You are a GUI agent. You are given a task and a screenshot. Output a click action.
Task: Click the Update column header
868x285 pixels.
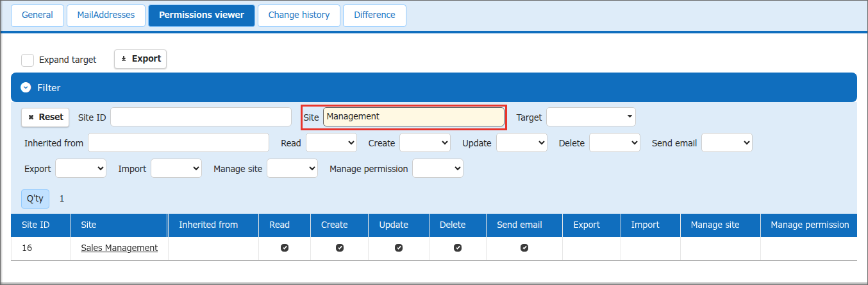(x=399, y=225)
